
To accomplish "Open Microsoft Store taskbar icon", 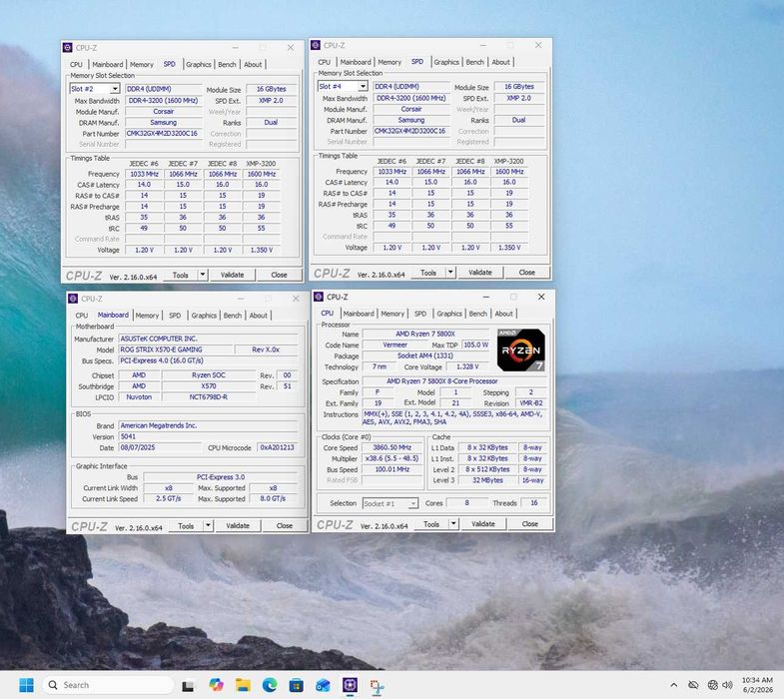I will (x=297, y=685).
